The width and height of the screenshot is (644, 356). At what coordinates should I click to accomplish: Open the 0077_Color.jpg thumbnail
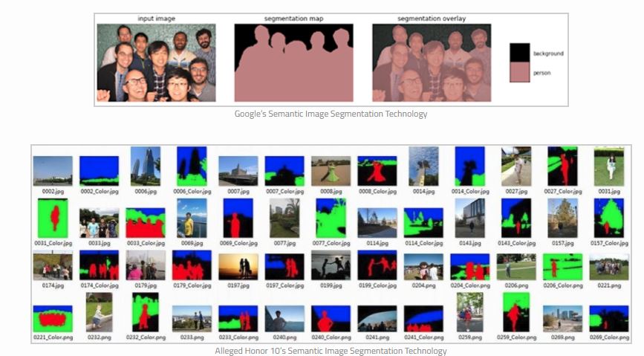331,219
